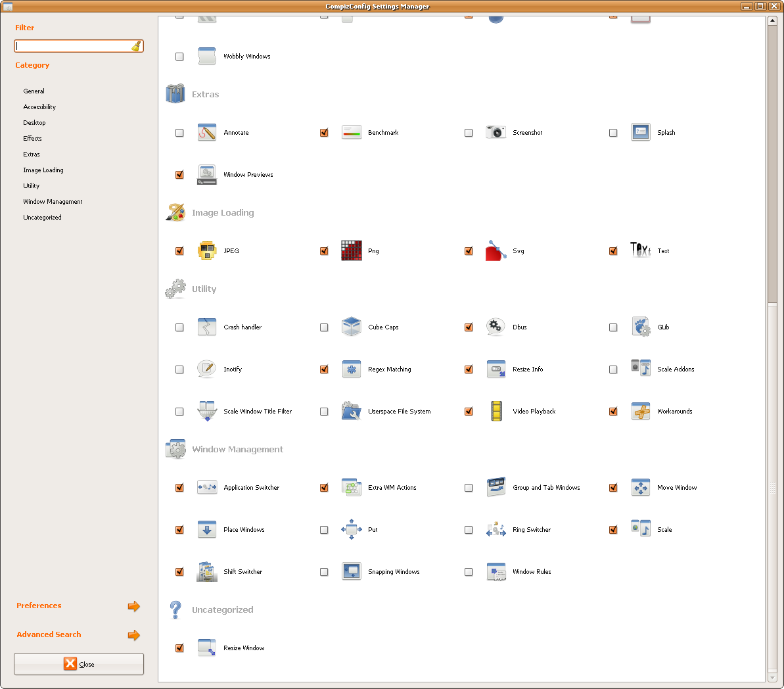
Task: Select the Uncategorized category
Action: [x=42, y=217]
